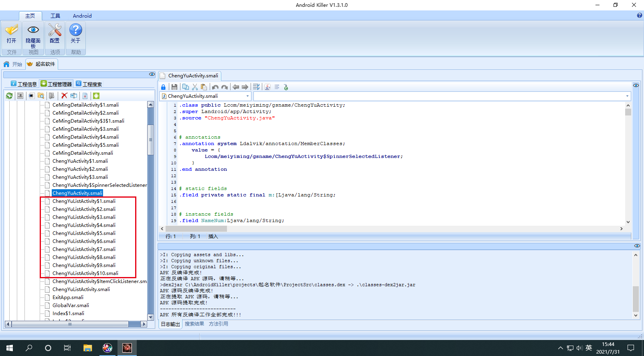Click the Windows taskbar search icon
644x356 pixels.
[29, 348]
